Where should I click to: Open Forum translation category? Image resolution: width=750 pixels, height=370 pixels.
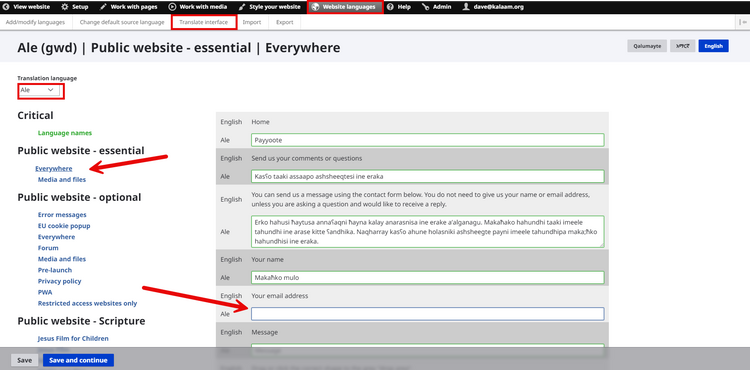tap(48, 248)
